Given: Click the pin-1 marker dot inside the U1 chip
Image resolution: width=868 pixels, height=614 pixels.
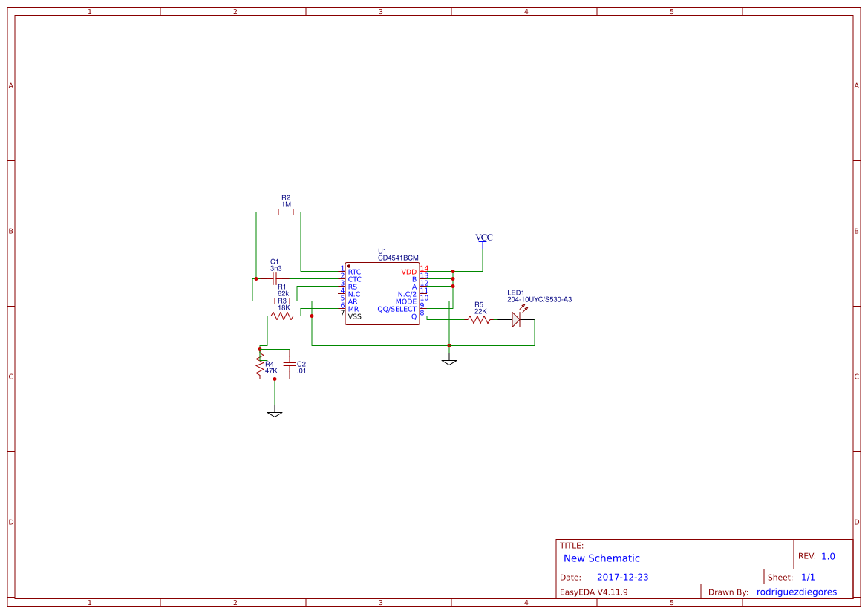Looking at the screenshot, I should pyautogui.click(x=349, y=267).
